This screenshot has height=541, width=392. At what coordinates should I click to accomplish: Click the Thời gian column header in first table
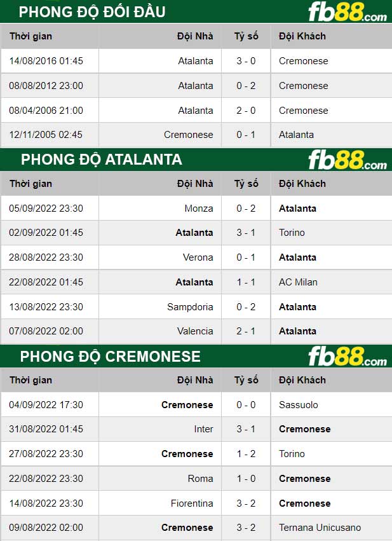click(x=30, y=36)
